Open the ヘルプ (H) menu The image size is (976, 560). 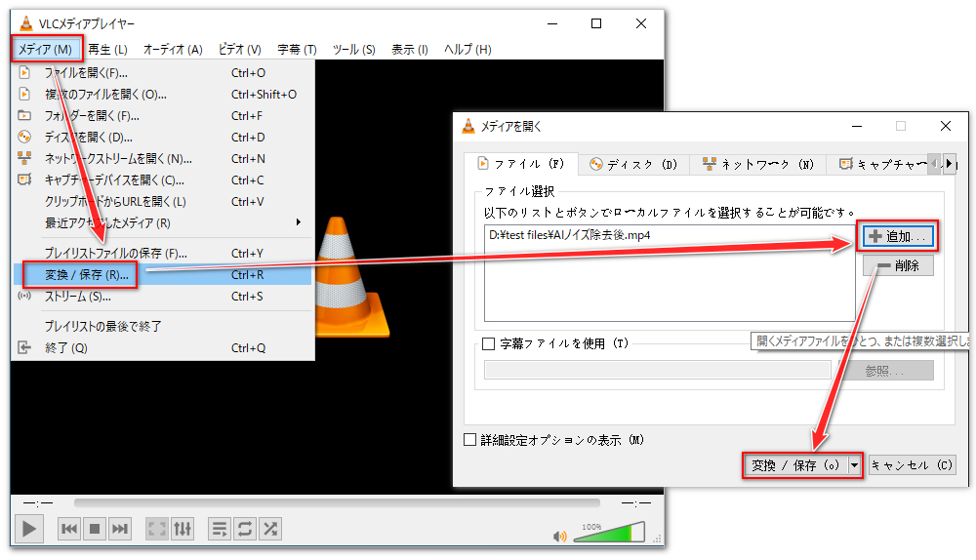click(468, 49)
